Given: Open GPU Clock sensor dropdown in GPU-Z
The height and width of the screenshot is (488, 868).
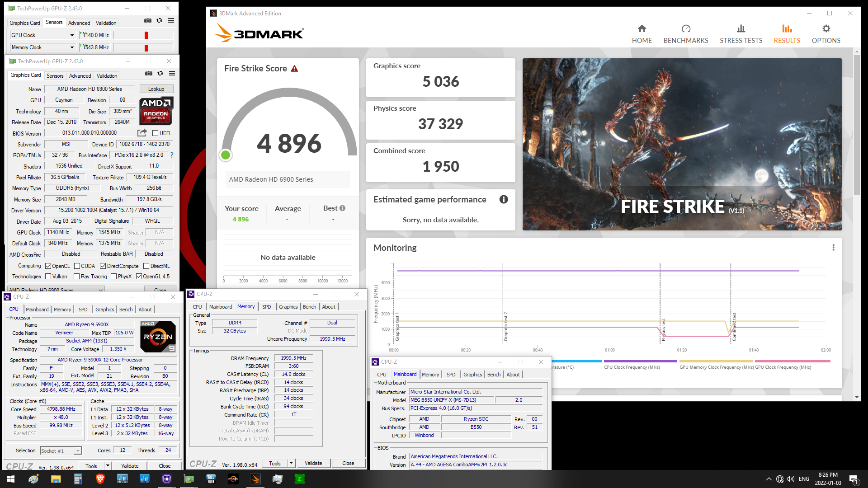Looking at the screenshot, I should tap(72, 35).
